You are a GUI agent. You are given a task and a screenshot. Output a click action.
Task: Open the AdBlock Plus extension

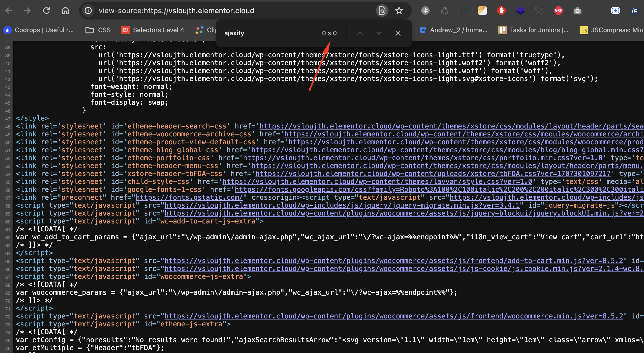click(x=558, y=11)
